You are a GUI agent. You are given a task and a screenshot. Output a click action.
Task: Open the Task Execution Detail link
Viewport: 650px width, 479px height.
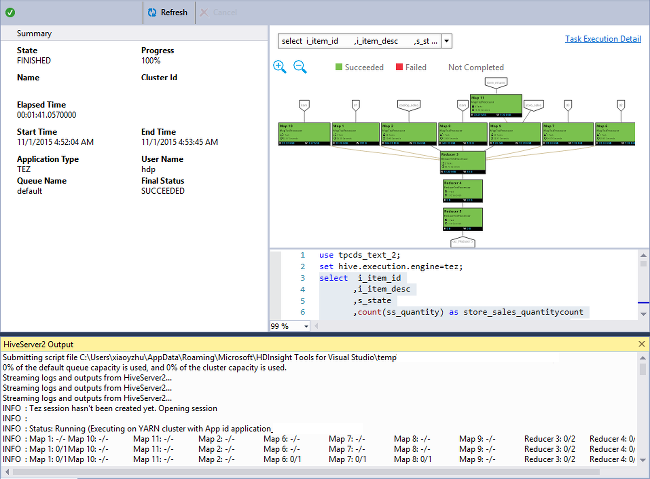tap(603, 39)
